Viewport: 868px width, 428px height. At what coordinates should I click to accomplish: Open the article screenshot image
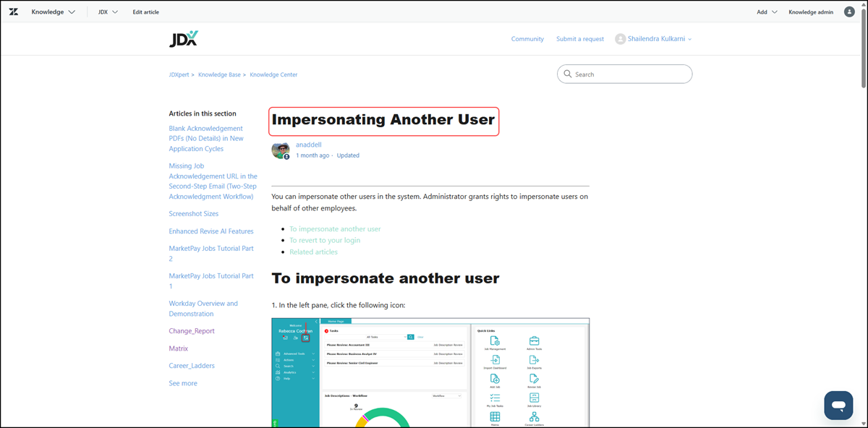pyautogui.click(x=430, y=372)
